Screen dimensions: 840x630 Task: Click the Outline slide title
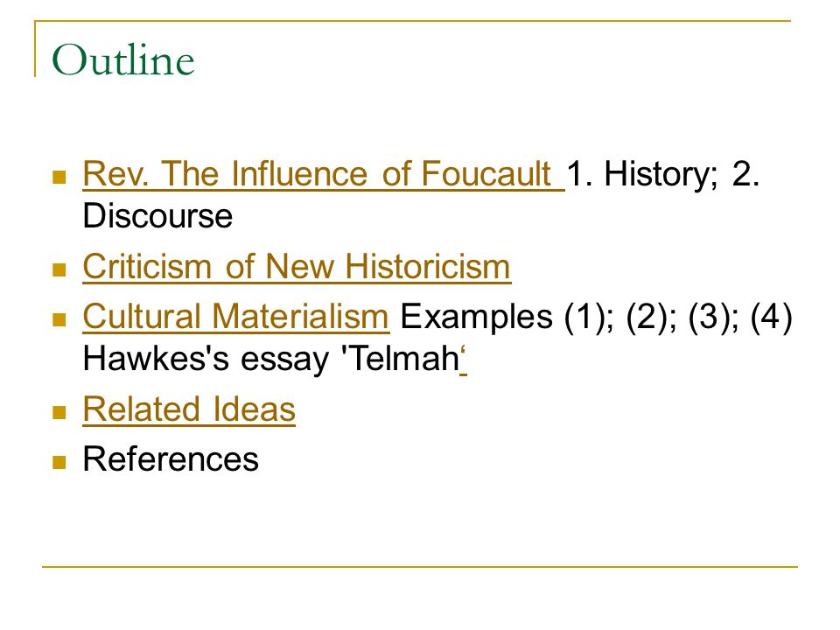(x=122, y=60)
